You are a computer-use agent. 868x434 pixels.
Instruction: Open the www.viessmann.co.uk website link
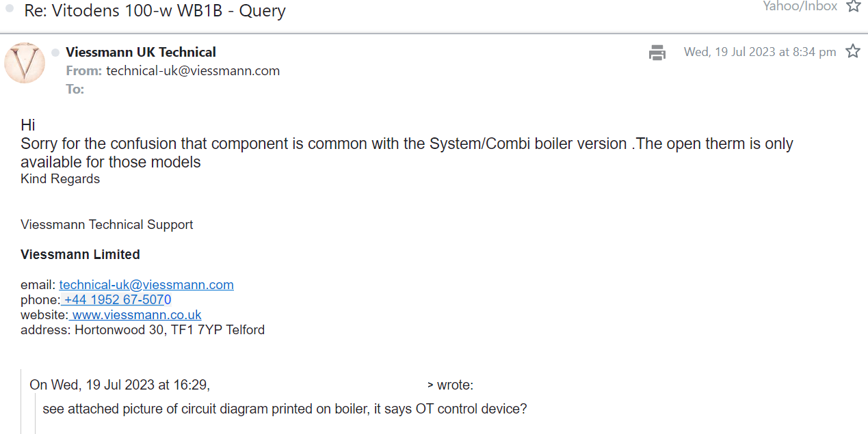point(136,315)
